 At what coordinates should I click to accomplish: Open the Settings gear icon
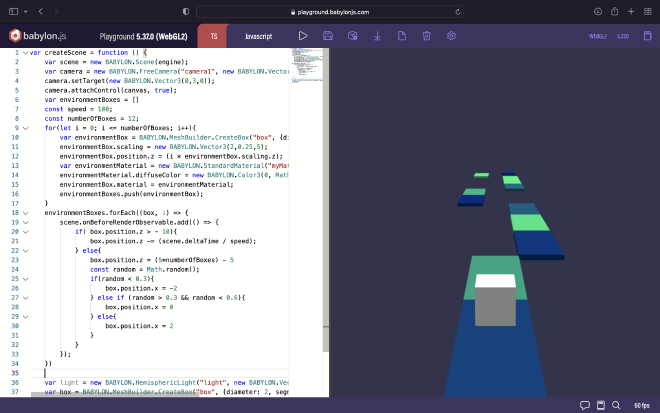451,36
